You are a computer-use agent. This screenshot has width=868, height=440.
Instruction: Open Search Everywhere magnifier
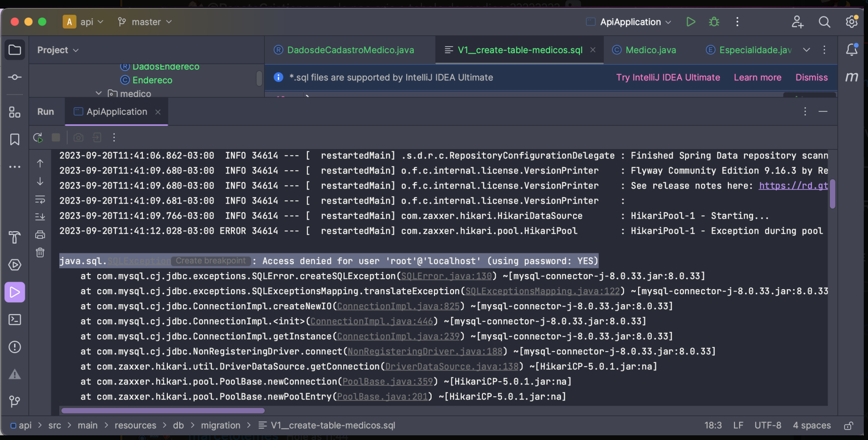(824, 22)
